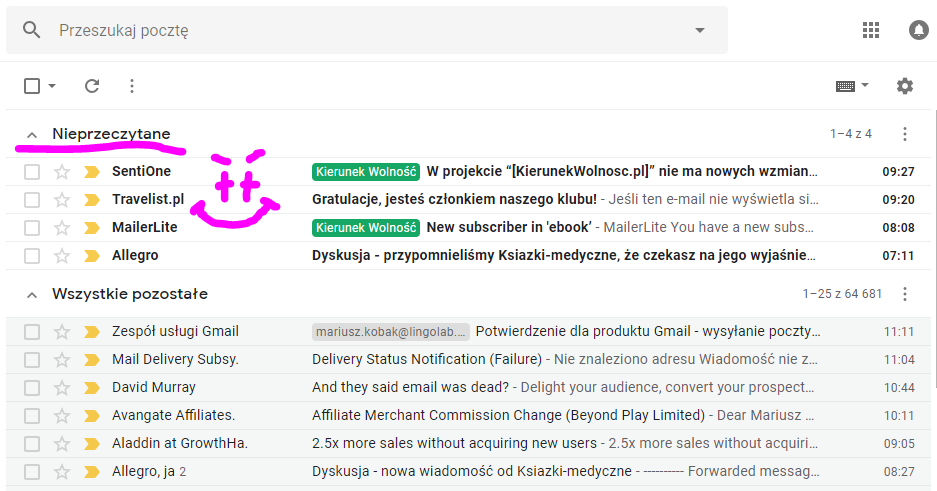
Task: Click the Przeszukaj pocztę search field
Action: pos(370,30)
